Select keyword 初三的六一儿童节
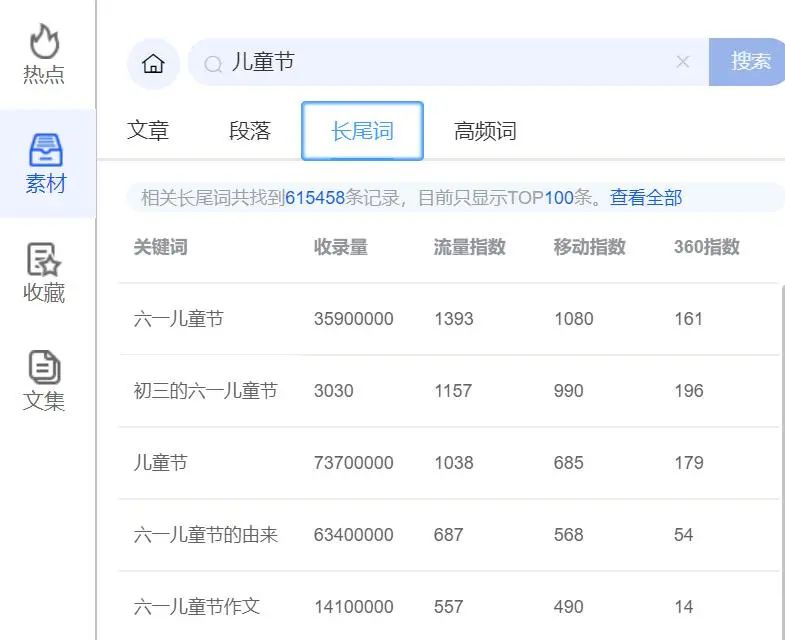This screenshot has height=640, width=785. (205, 391)
